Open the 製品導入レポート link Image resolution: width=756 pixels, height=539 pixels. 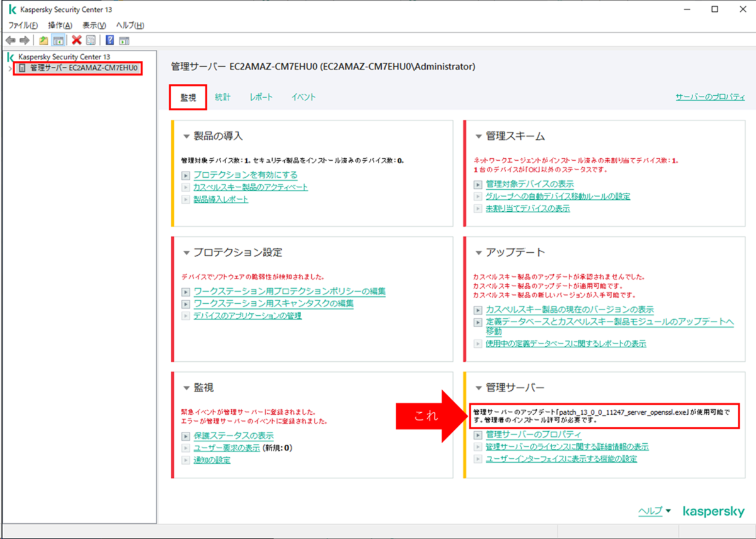pos(220,199)
